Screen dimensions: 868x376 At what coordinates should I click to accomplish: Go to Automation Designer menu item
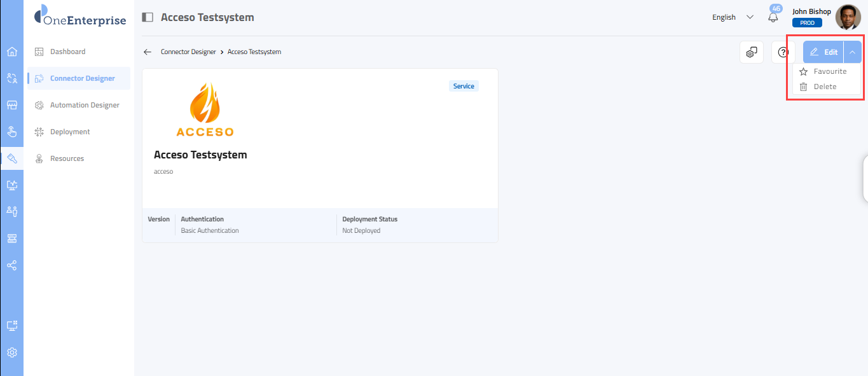(85, 105)
